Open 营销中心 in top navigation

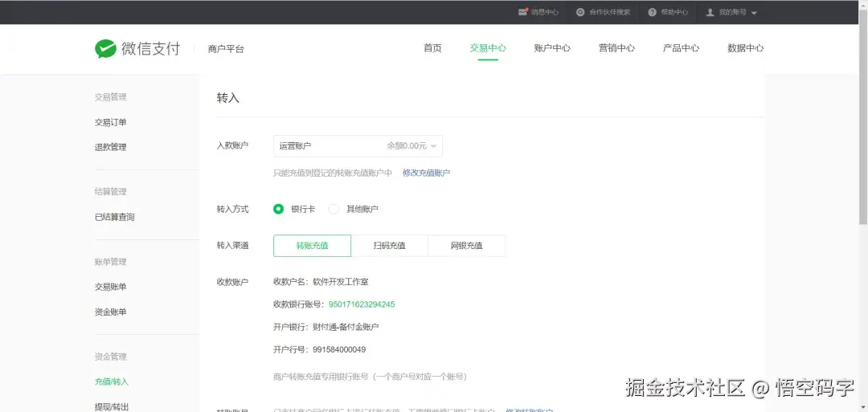(616, 48)
